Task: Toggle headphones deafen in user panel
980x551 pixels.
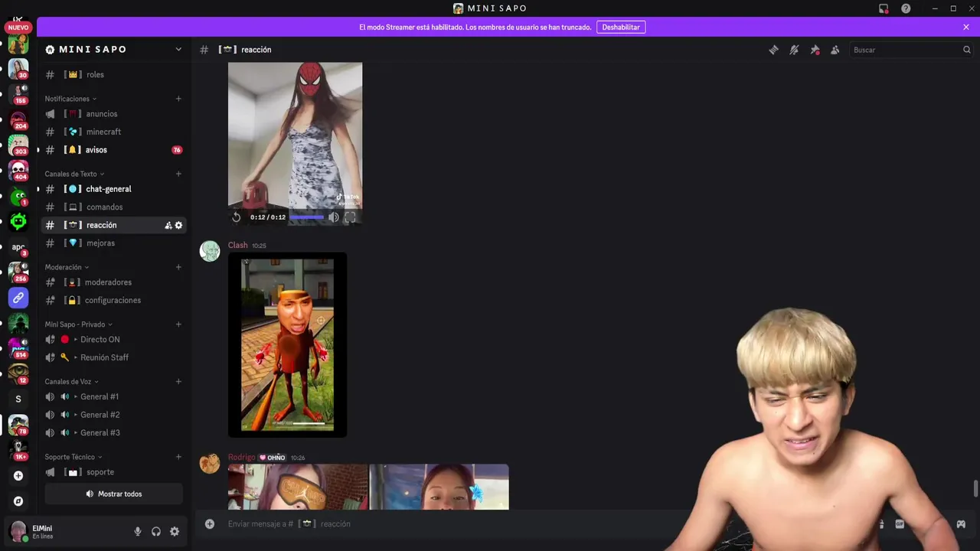Action: click(156, 532)
